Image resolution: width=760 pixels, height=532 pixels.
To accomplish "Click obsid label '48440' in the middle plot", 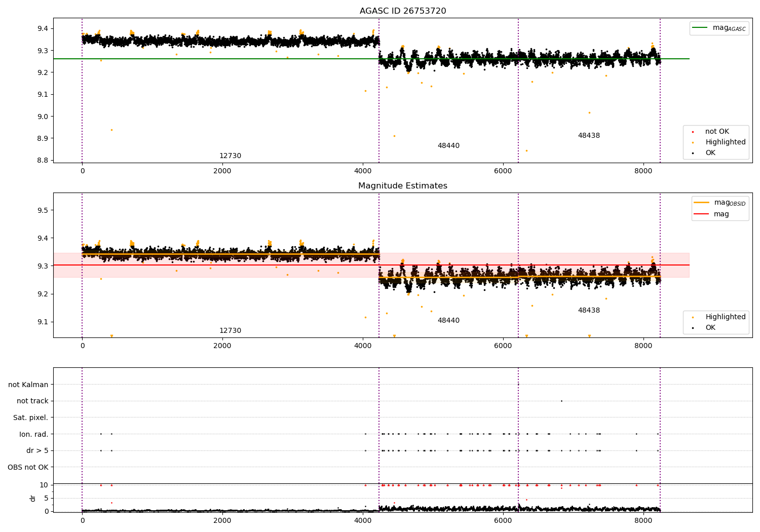I will pyautogui.click(x=448, y=321).
